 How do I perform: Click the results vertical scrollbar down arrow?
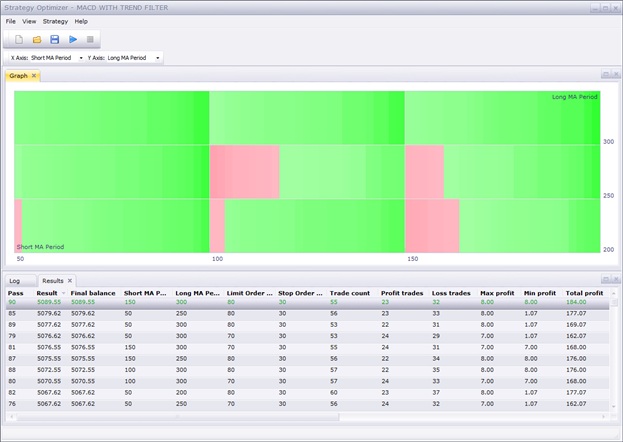click(614, 406)
